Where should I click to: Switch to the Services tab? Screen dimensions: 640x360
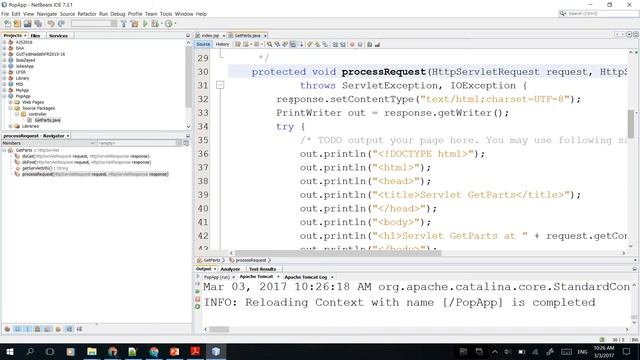pyautogui.click(x=58, y=36)
